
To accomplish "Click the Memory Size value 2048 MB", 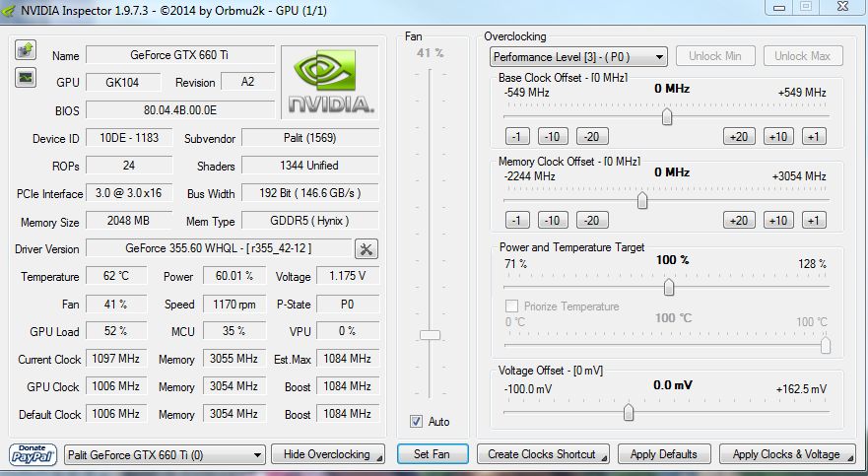I will coord(129,221).
